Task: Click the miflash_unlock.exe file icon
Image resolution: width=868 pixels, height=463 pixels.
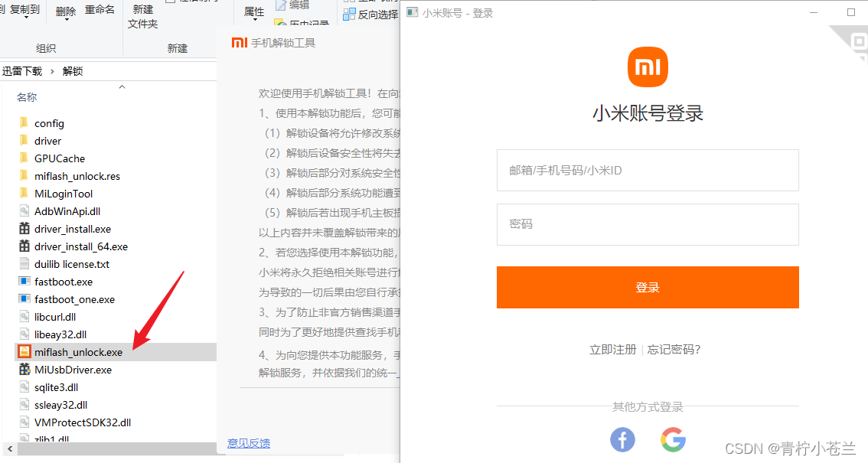Action: click(24, 352)
